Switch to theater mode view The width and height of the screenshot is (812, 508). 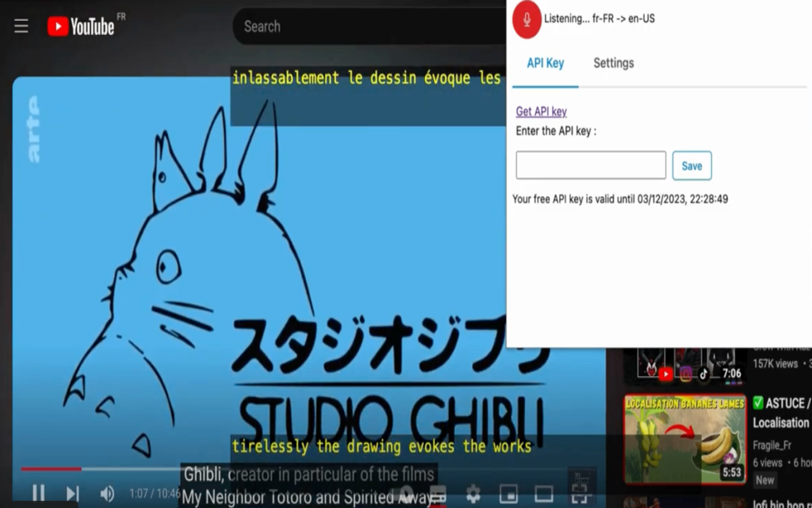pyautogui.click(x=544, y=493)
